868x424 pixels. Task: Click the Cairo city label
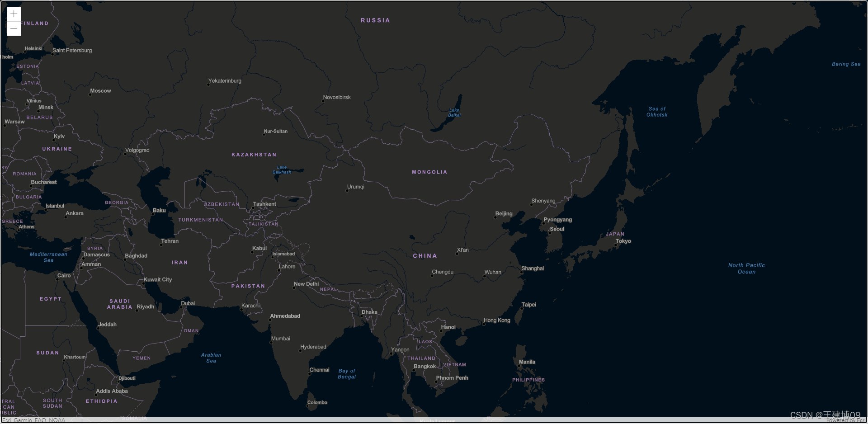(64, 276)
